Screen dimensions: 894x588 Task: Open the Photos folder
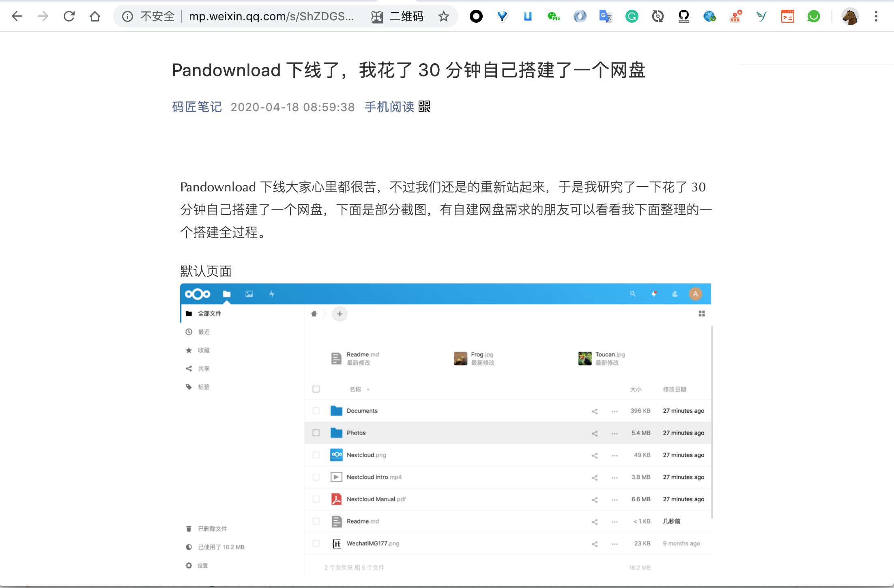pyautogui.click(x=356, y=433)
